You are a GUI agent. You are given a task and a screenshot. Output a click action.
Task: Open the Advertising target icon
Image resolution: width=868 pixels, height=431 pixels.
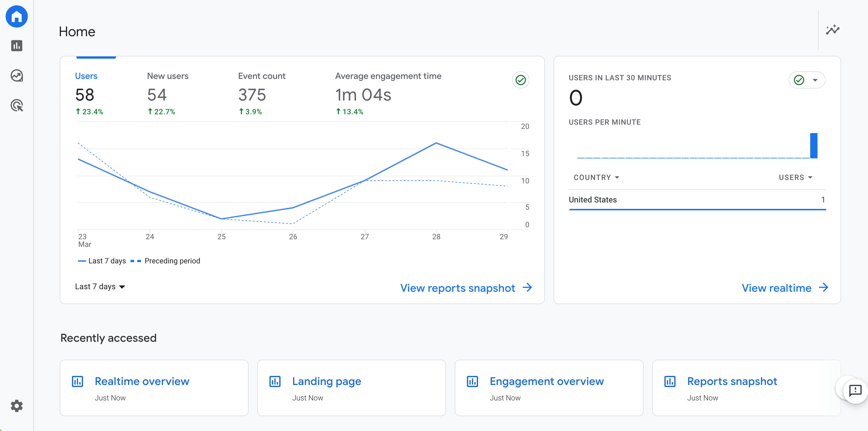pyautogui.click(x=17, y=106)
